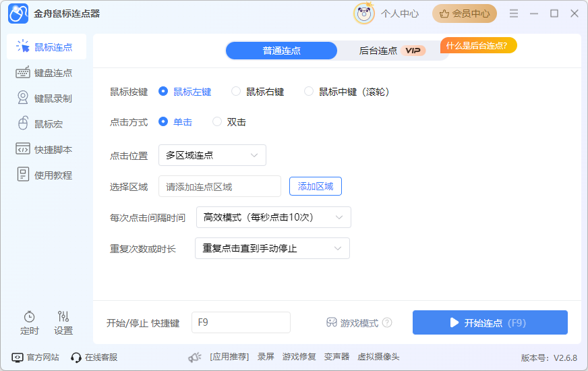588x371 pixels.
Task: Open the 鼠标宏 mouse macro icon
Action: (23, 124)
